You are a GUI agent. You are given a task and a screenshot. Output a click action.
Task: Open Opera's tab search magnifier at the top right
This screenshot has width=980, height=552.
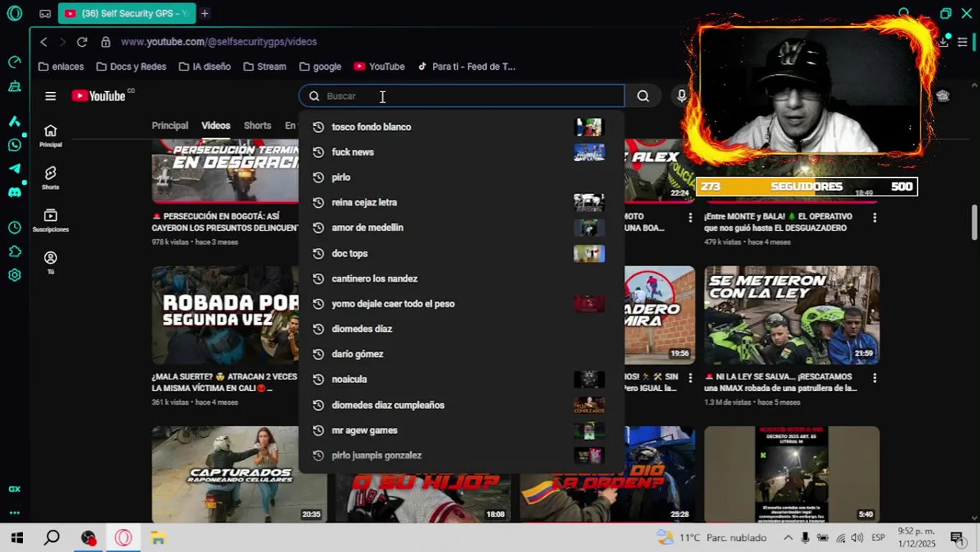click(x=905, y=13)
